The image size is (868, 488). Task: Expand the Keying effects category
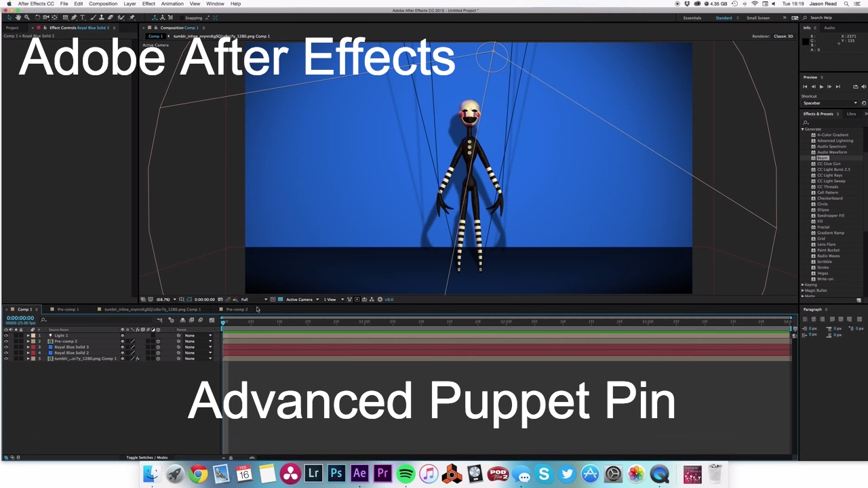803,285
